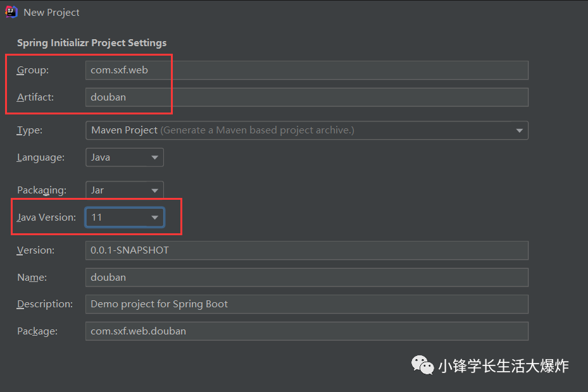588x392 pixels.
Task: Click the Language dropdown arrow icon
Action: [x=154, y=157]
